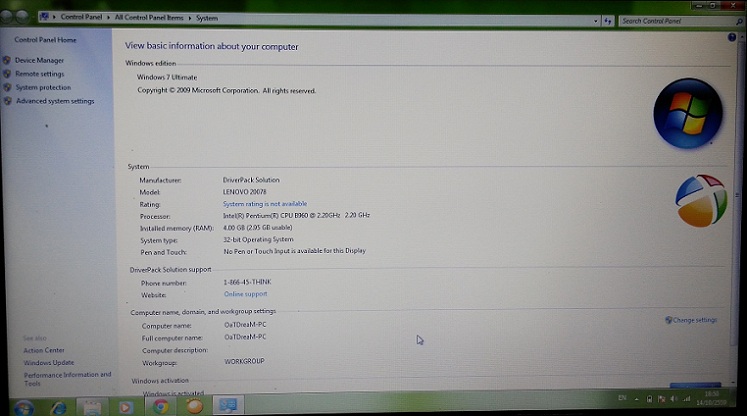Select the All Control Panel Items breadcrumb

coord(149,18)
